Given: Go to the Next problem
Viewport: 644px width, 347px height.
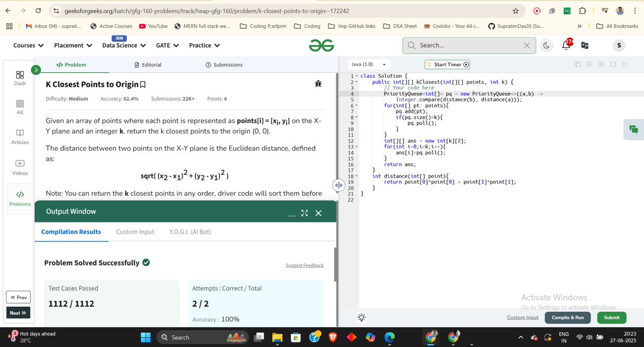Looking at the screenshot, I should tap(18, 313).
